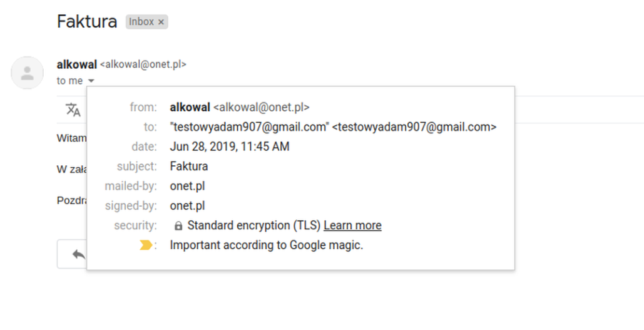Viewport: 644px width, 330px height.
Task: Click the reply arrow icon
Action: 79,254
